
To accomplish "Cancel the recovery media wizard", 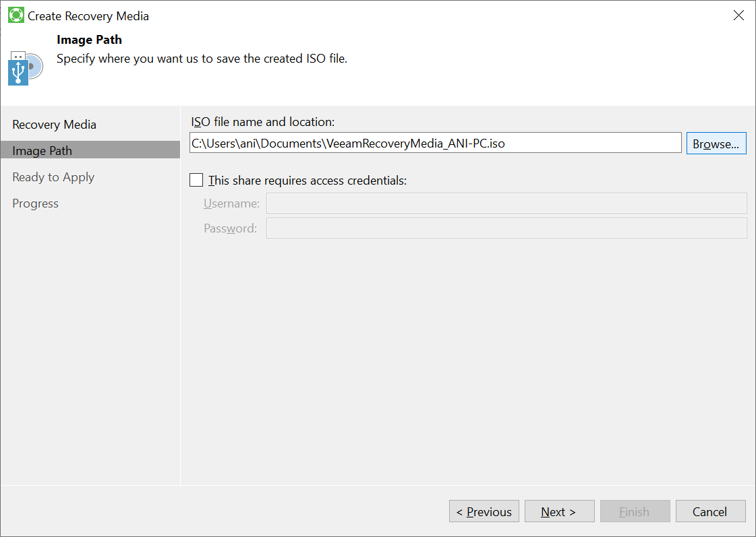I will (711, 511).
